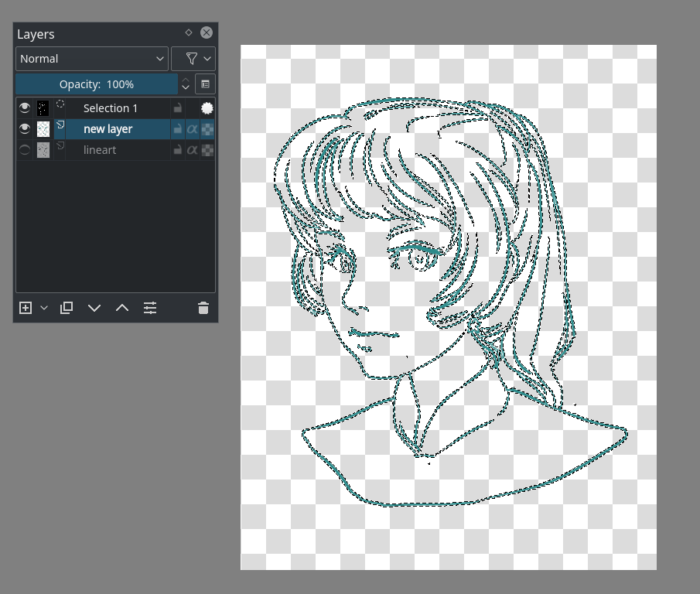Move the selected layer up

(x=122, y=308)
